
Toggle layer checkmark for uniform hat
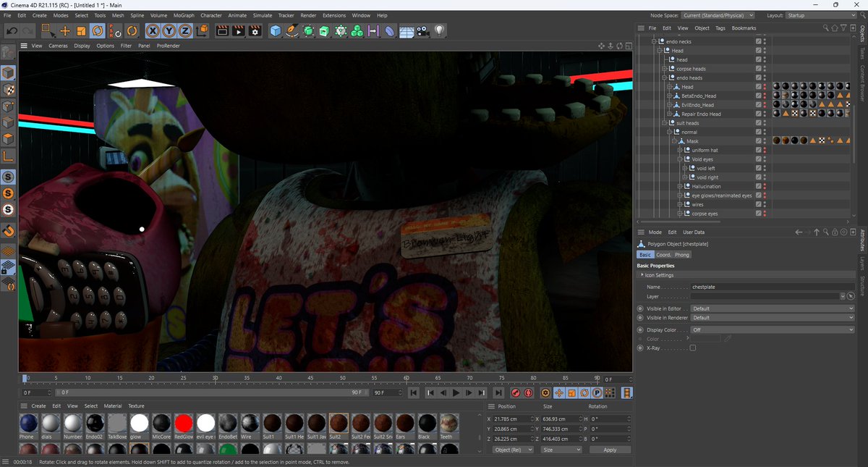[759, 150]
